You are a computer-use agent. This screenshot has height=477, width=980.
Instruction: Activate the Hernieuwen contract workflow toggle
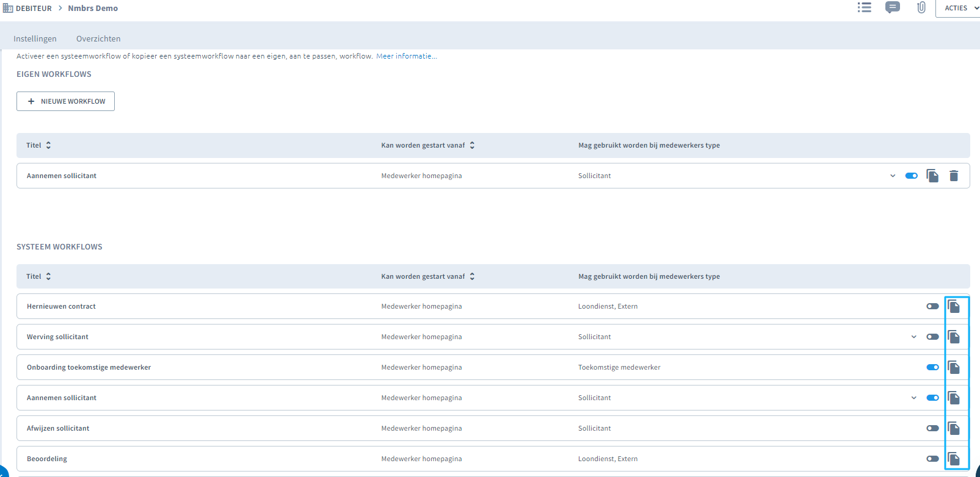tap(932, 306)
